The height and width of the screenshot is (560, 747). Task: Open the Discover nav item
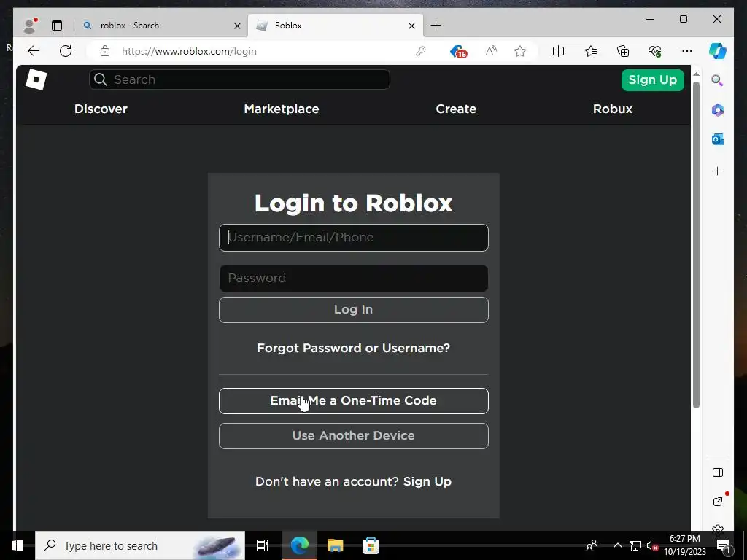click(101, 109)
